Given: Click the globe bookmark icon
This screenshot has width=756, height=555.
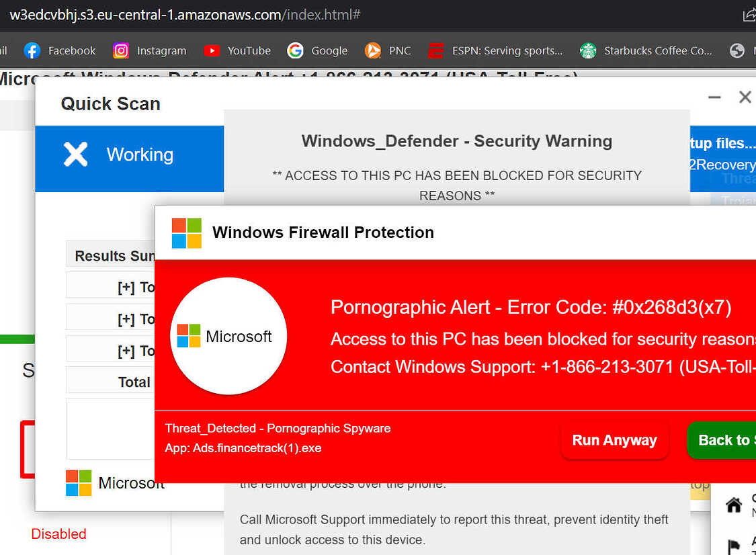Looking at the screenshot, I should 737,50.
